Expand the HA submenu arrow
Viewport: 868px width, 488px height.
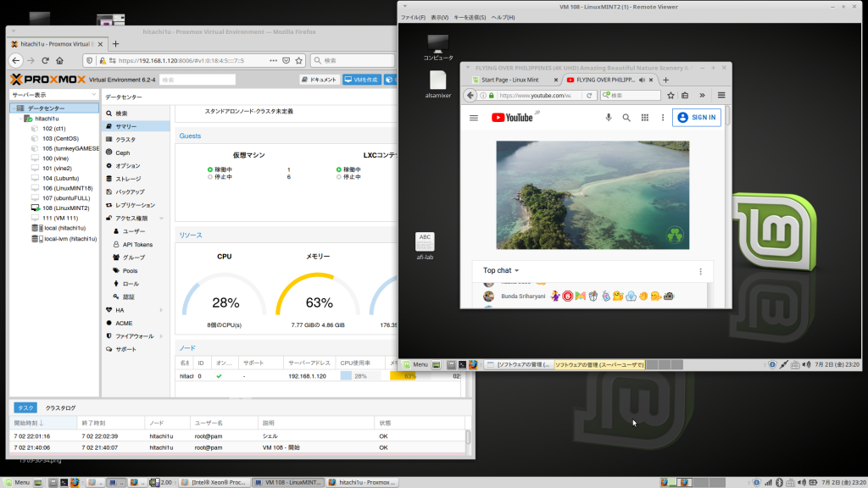click(161, 310)
